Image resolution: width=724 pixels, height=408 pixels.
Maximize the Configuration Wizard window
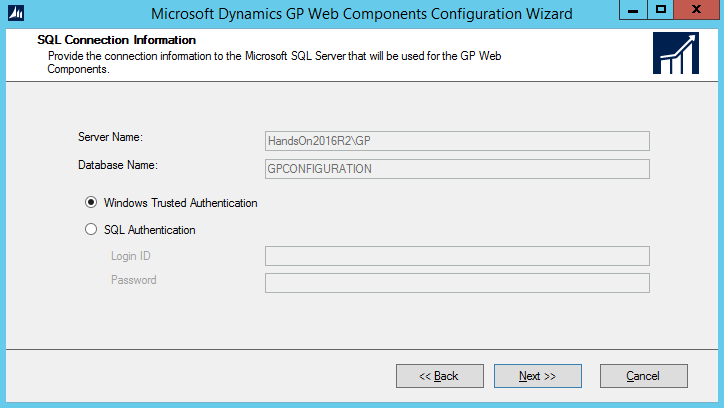click(661, 12)
